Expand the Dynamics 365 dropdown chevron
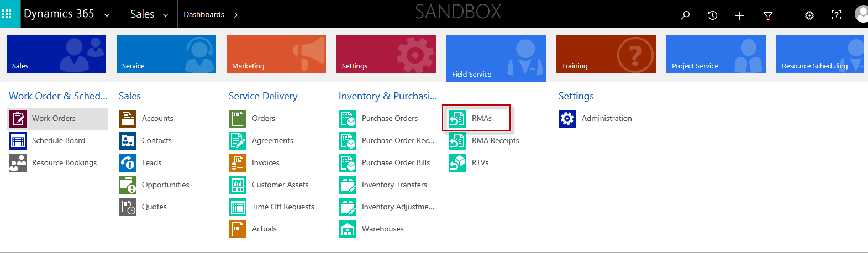The height and width of the screenshot is (253, 868). [x=107, y=15]
